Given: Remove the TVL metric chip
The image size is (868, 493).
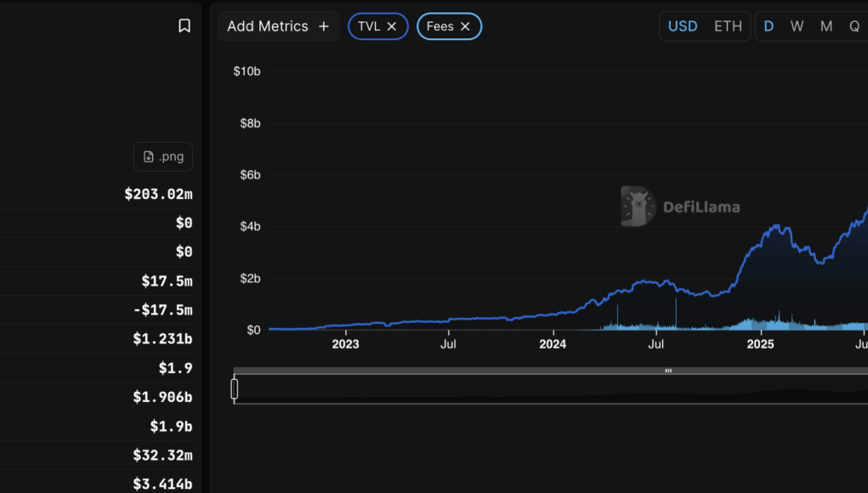Looking at the screenshot, I should click(x=391, y=26).
